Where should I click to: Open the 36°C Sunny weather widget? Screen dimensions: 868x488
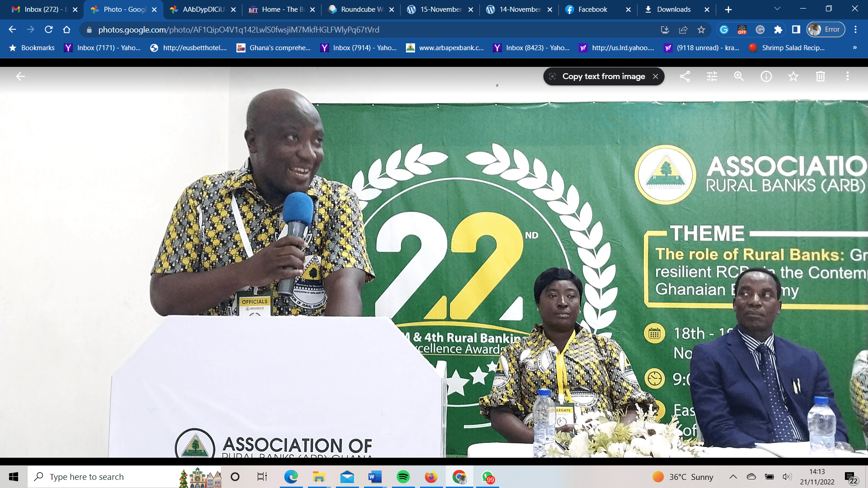click(683, 477)
